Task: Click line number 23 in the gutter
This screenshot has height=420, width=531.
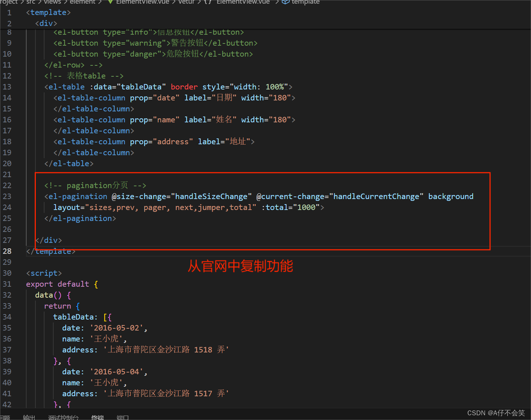Action: 7,196
